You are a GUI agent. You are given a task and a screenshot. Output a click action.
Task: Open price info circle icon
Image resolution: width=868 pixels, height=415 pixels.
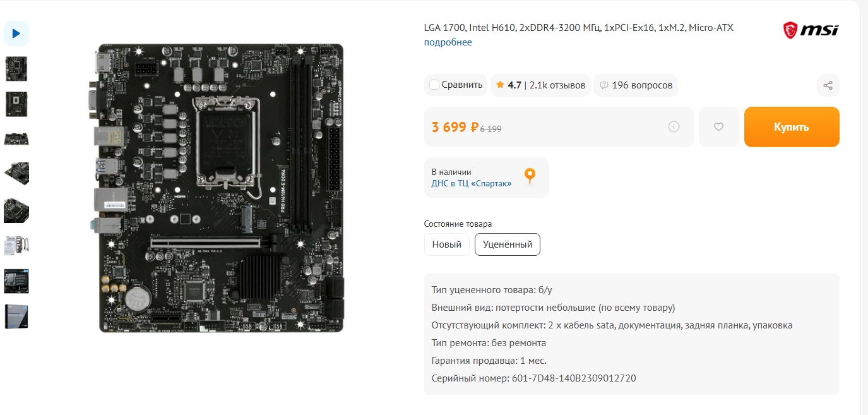pyautogui.click(x=674, y=127)
